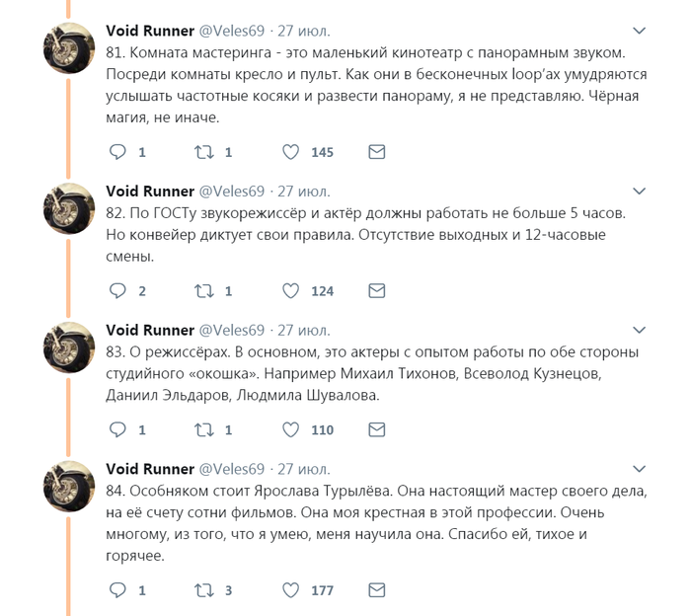Image resolution: width=691 pixels, height=616 pixels.
Task: Retweet tweet 81 about mastering room
Action: 205,152
